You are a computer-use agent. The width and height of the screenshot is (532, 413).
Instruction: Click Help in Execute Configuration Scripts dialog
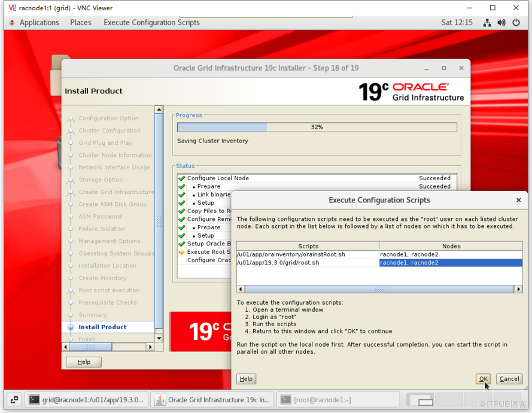coord(246,379)
